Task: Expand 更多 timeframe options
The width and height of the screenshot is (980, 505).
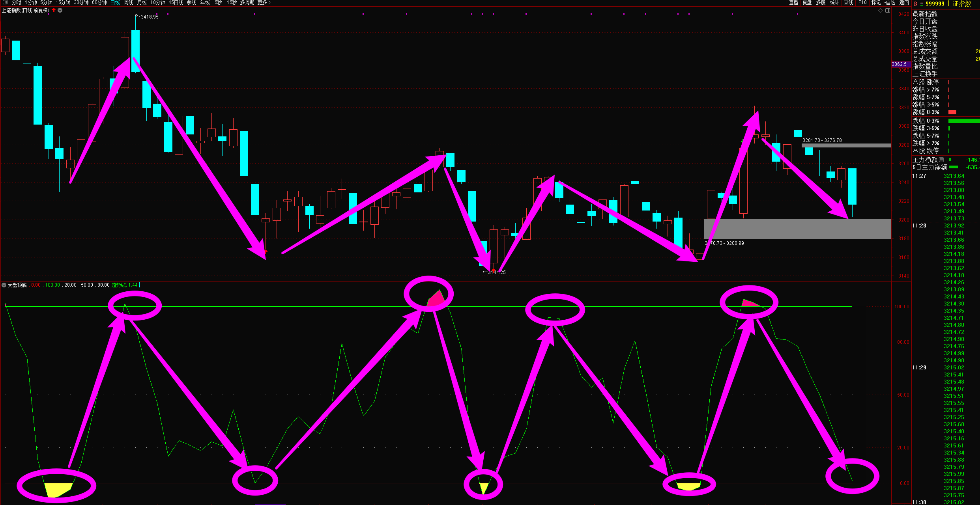Action: tap(264, 2)
